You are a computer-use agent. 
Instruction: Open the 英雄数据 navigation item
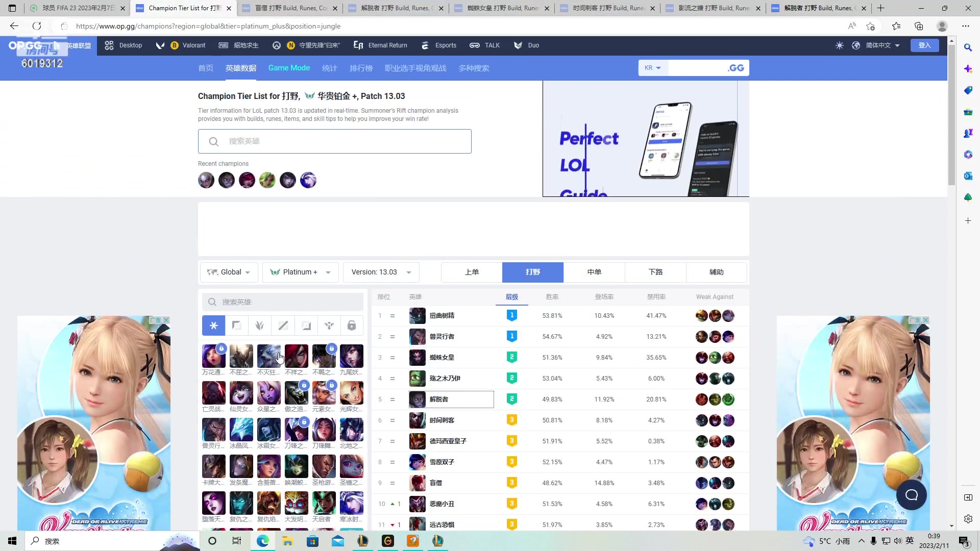[241, 68]
